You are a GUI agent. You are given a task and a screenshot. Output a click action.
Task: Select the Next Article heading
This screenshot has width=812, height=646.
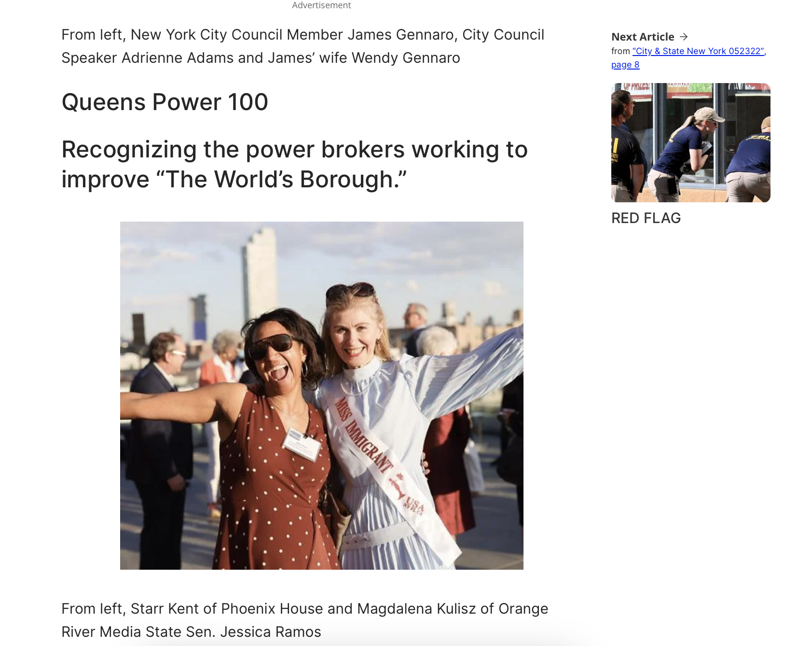[x=643, y=37]
